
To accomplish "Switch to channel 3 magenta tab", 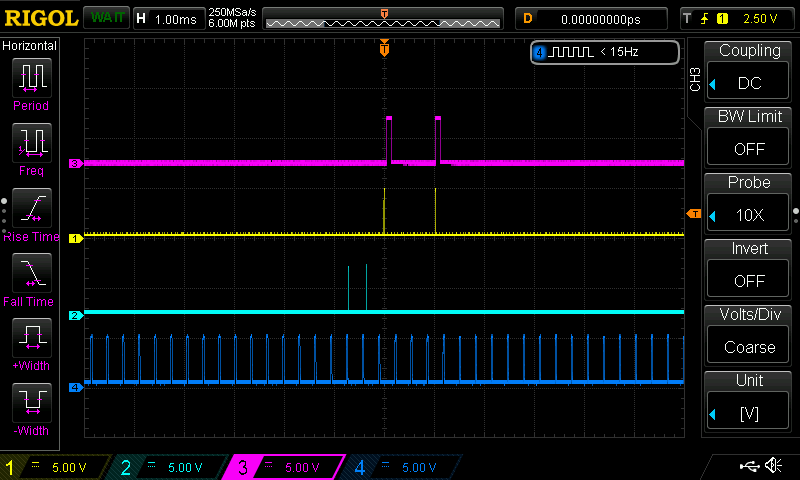I will click(282, 467).
